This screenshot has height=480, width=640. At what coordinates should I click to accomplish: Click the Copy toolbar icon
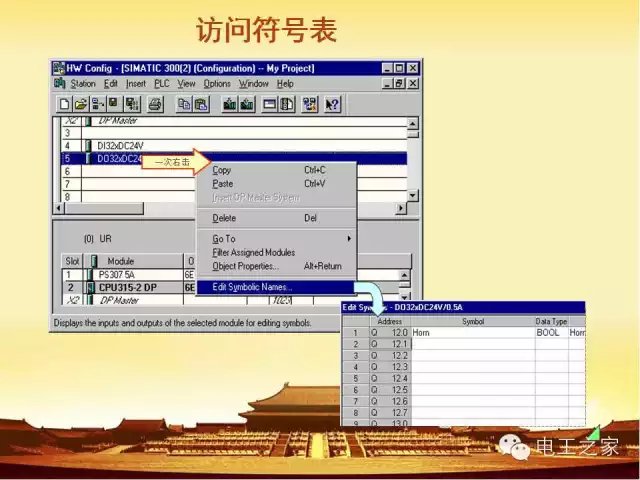pyautogui.click(x=185, y=103)
